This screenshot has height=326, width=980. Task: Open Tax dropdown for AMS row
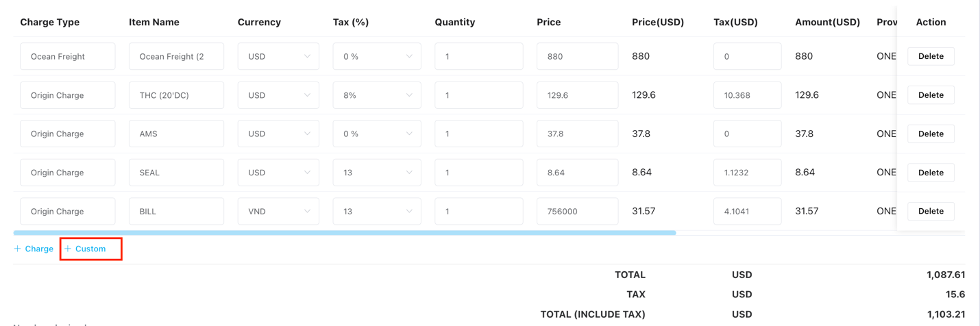(377, 134)
